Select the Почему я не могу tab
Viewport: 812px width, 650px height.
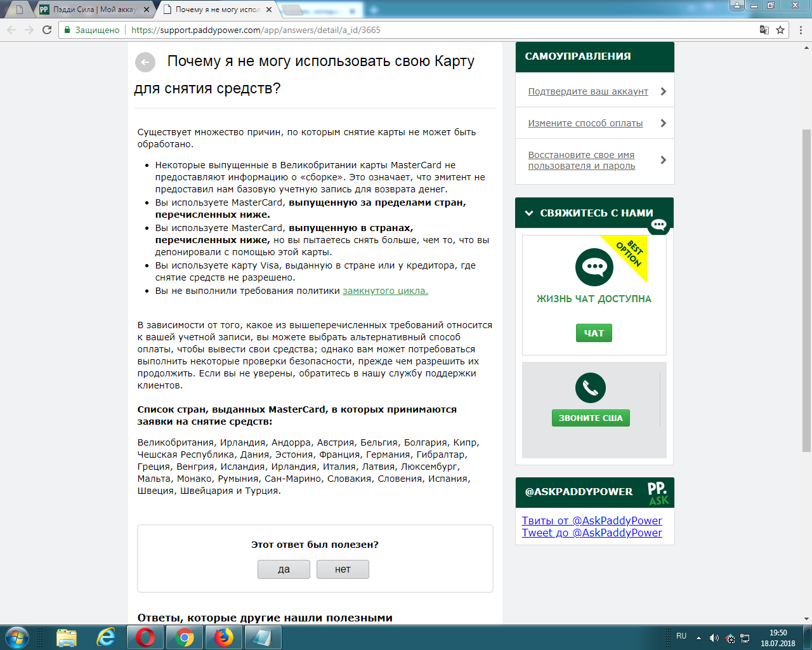[217, 10]
